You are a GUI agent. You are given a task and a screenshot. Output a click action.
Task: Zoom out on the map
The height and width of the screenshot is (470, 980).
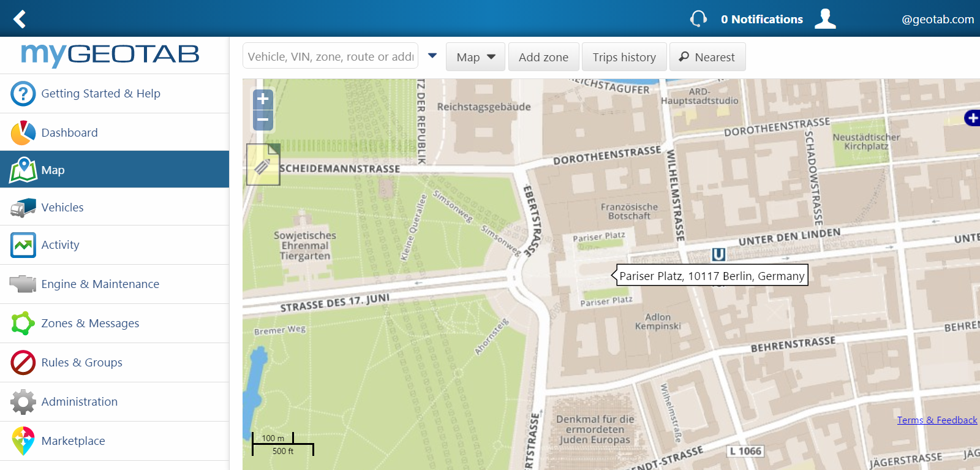(263, 120)
